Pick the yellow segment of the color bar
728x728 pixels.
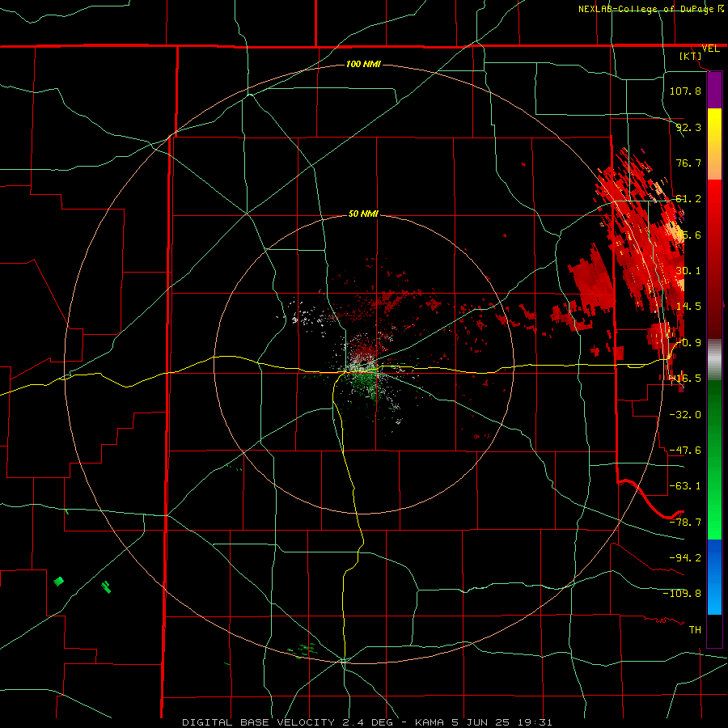point(714,128)
